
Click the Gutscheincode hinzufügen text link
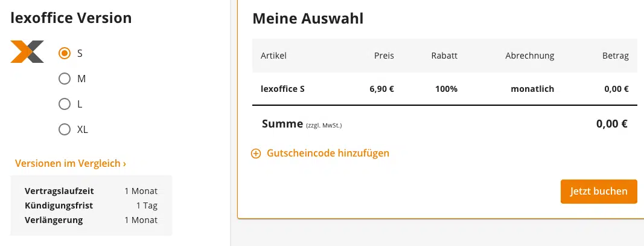tap(328, 154)
